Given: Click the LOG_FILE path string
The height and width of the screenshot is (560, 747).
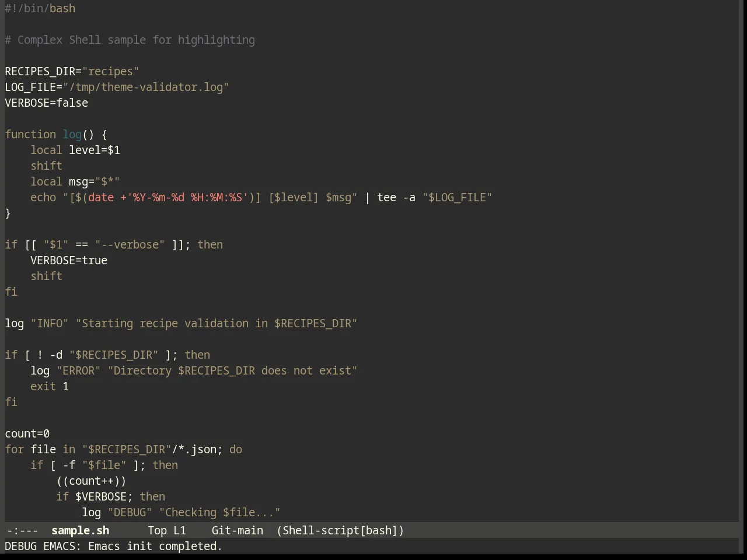Looking at the screenshot, I should tap(146, 87).
